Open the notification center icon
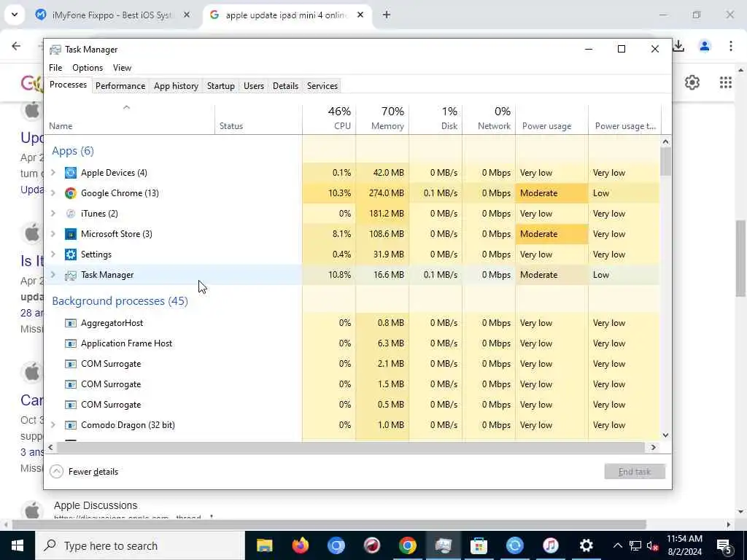 724,546
